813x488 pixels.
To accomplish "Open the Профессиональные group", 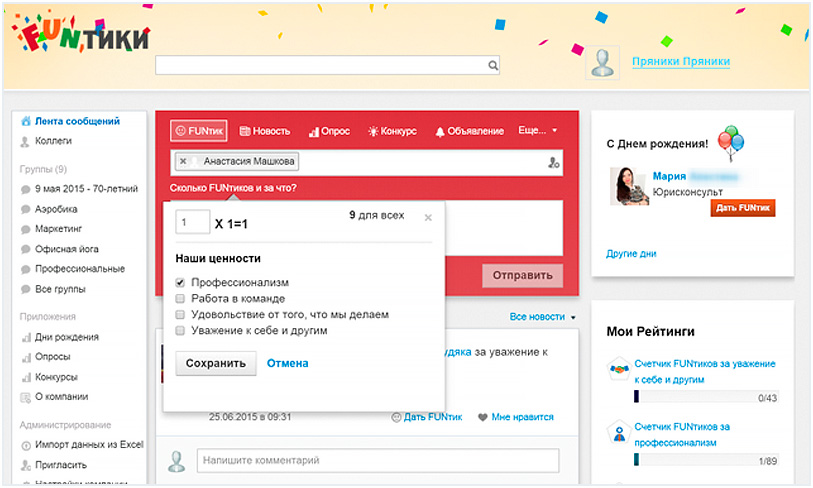I will click(x=80, y=269).
